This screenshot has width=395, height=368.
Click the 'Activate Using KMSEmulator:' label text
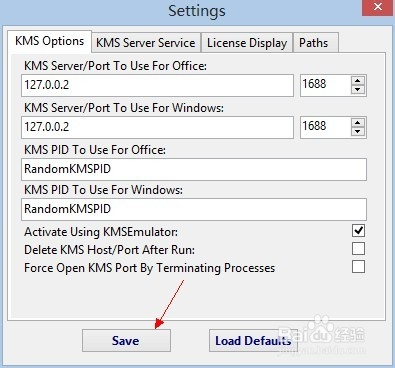(101, 232)
